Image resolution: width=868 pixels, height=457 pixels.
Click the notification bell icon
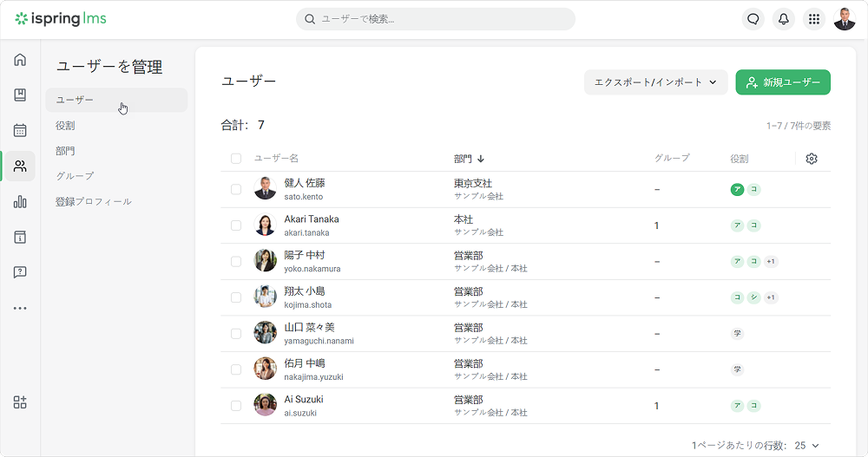(784, 19)
